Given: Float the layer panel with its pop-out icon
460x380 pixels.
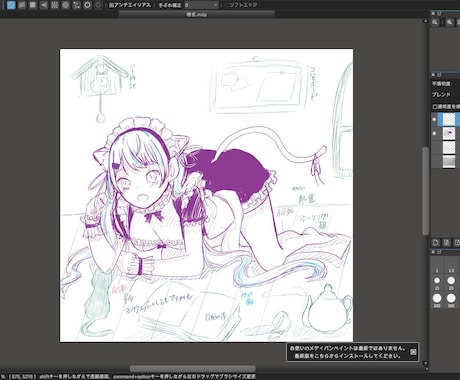Looking at the screenshot, I should tap(439, 75).
